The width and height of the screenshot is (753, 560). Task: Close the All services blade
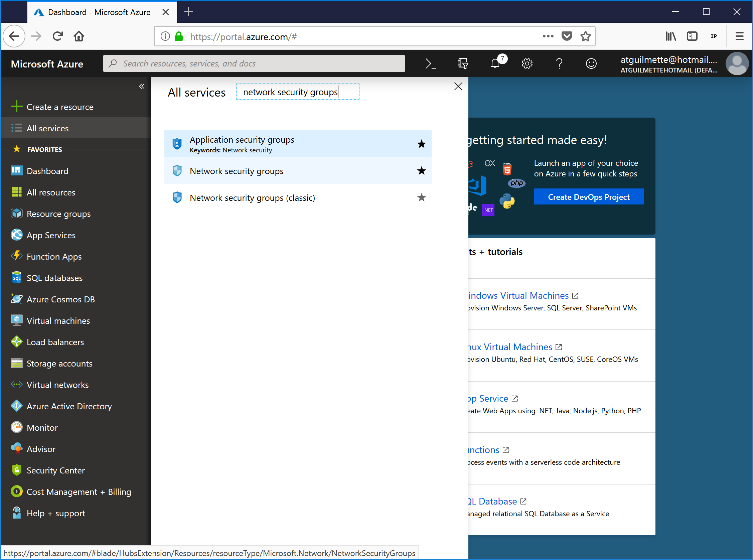pos(458,87)
